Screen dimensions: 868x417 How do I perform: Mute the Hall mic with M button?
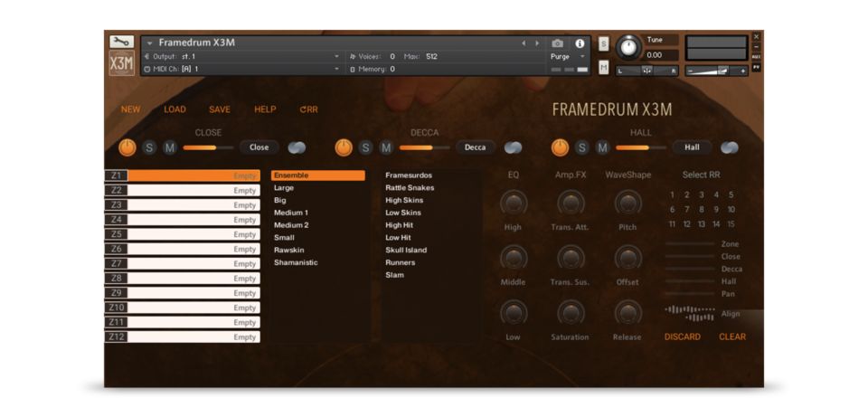coord(602,147)
